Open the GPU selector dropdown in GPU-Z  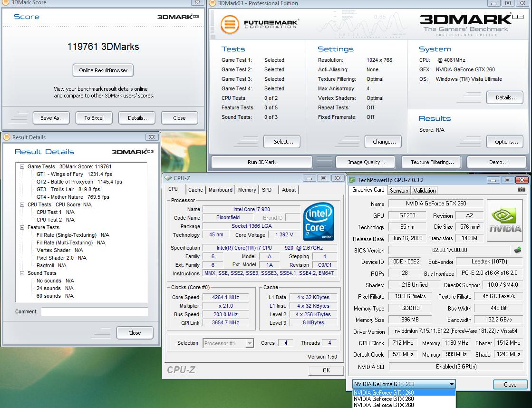pyautogui.click(x=452, y=384)
